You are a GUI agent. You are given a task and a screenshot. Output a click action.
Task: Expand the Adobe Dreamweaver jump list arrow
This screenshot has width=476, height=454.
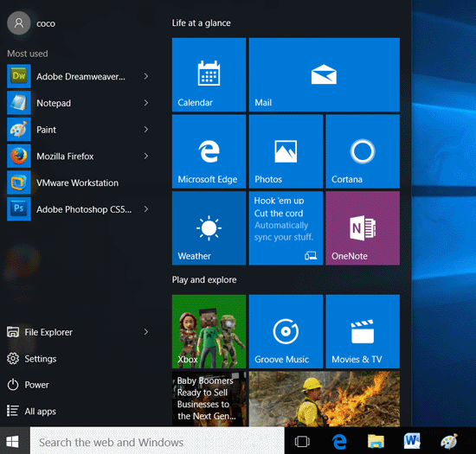[x=146, y=76]
